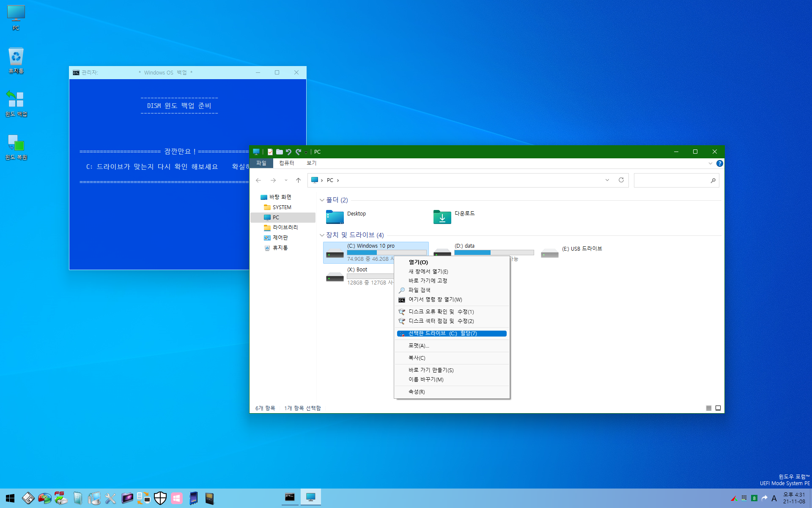Image resolution: width=812 pixels, height=508 pixels.
Task: Switch to the PC Explorer taskbar button
Action: click(x=311, y=497)
